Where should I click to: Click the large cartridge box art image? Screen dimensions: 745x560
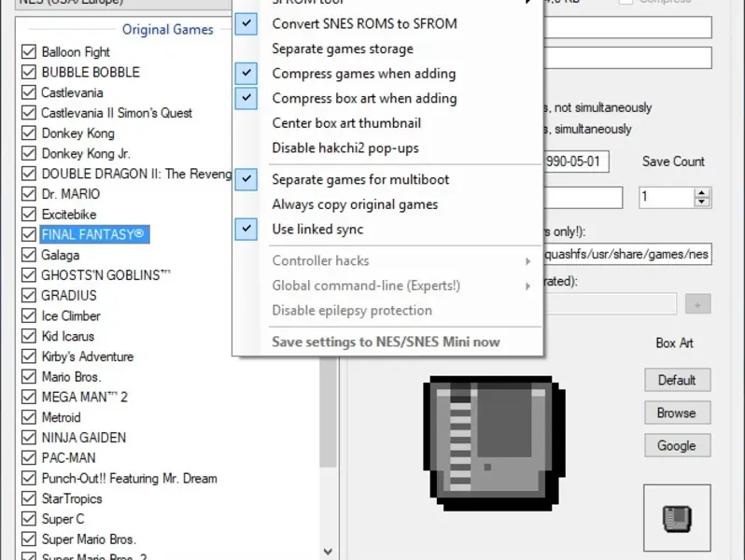[494, 443]
